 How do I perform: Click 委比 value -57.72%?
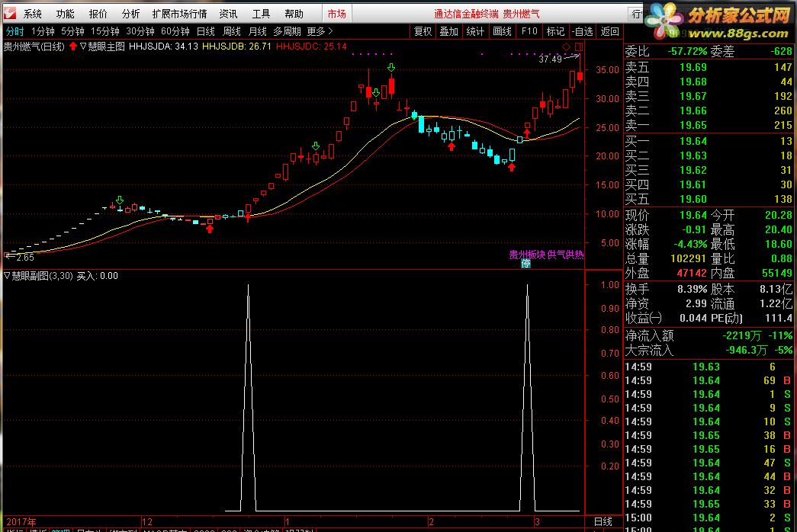point(687,51)
